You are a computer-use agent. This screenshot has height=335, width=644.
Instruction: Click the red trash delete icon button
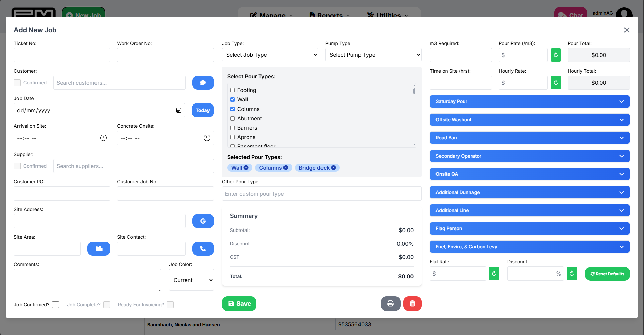pos(412,304)
